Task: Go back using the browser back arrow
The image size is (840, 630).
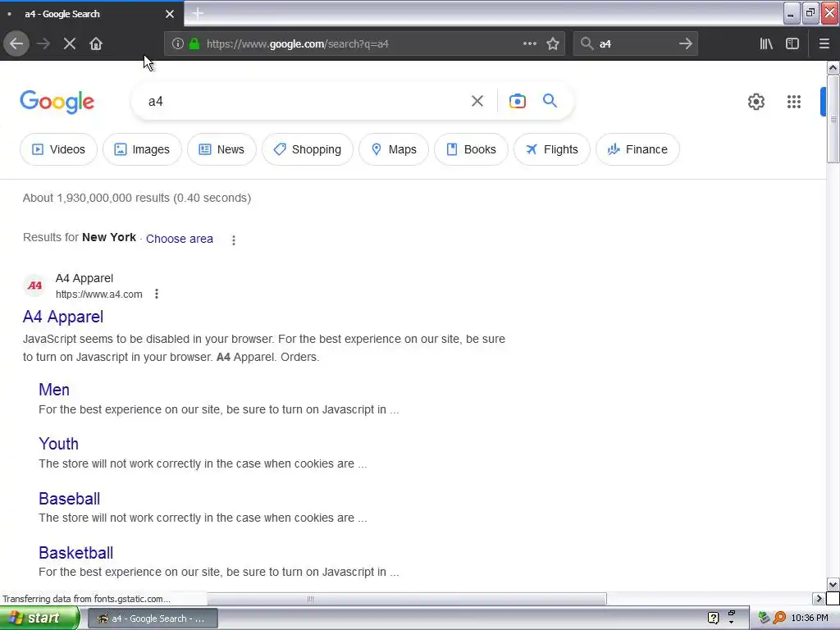Action: [16, 44]
